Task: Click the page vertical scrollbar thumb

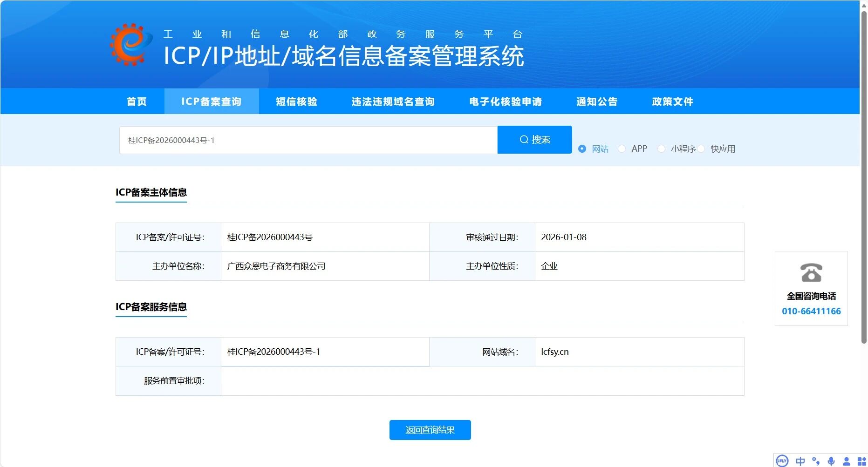Action: pyautogui.click(x=864, y=177)
